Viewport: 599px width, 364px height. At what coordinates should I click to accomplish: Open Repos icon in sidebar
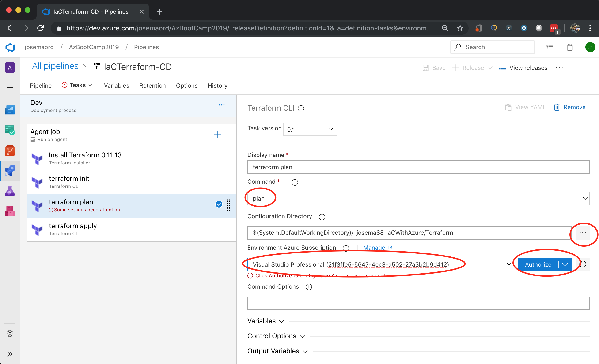[x=10, y=151]
